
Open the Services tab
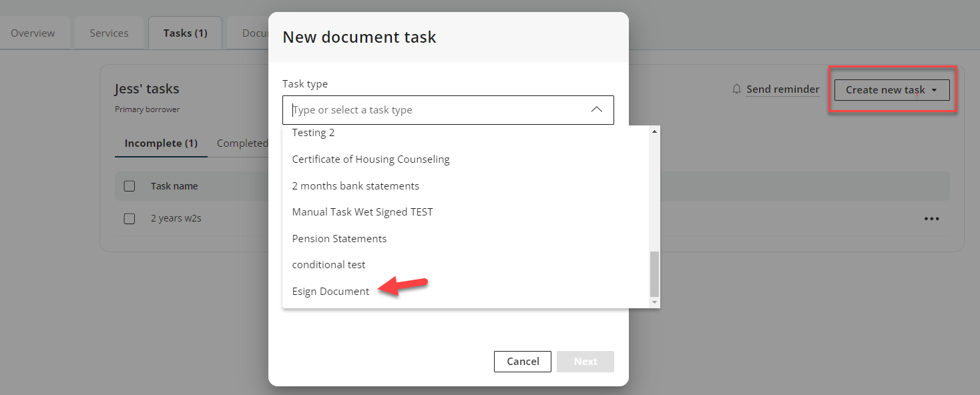coord(109,33)
